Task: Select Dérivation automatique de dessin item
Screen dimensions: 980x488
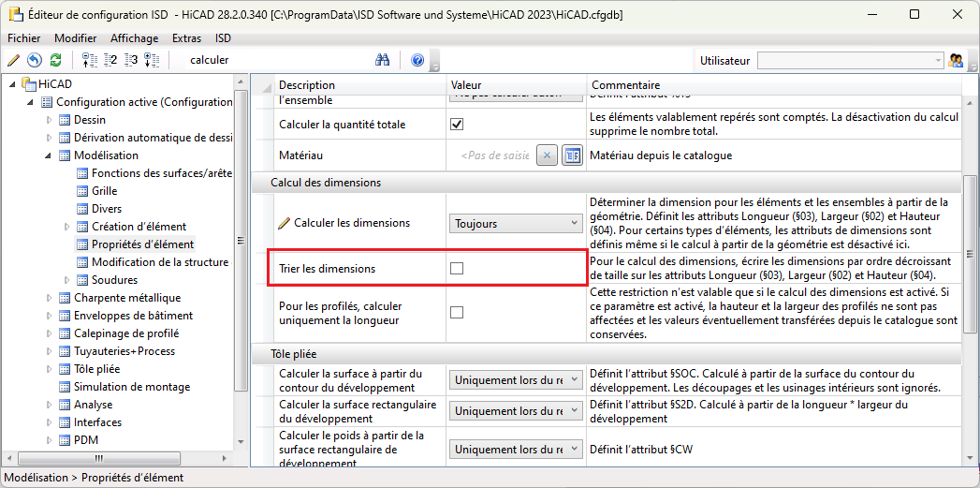Action: click(x=154, y=138)
